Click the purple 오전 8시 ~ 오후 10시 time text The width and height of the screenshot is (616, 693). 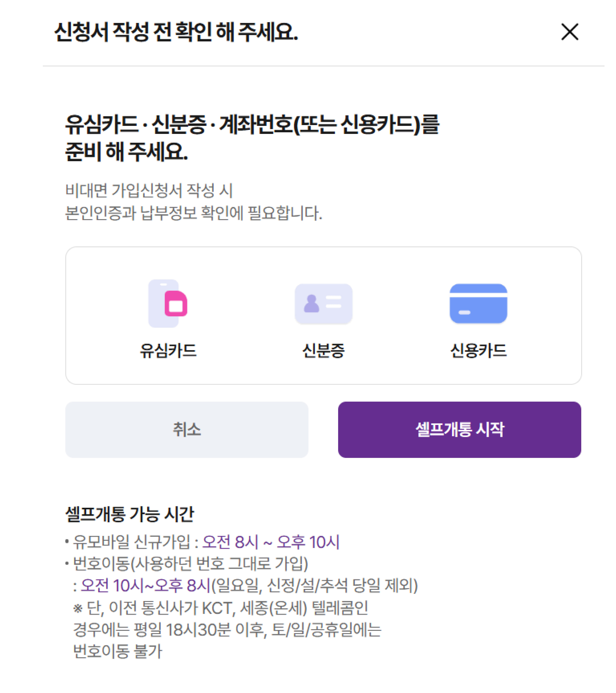271,542
